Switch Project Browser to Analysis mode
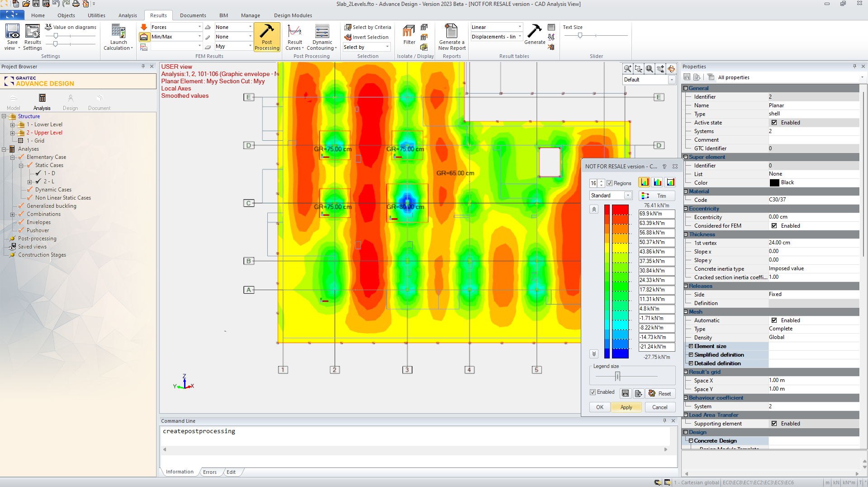This screenshot has height=487, width=868. (42, 102)
